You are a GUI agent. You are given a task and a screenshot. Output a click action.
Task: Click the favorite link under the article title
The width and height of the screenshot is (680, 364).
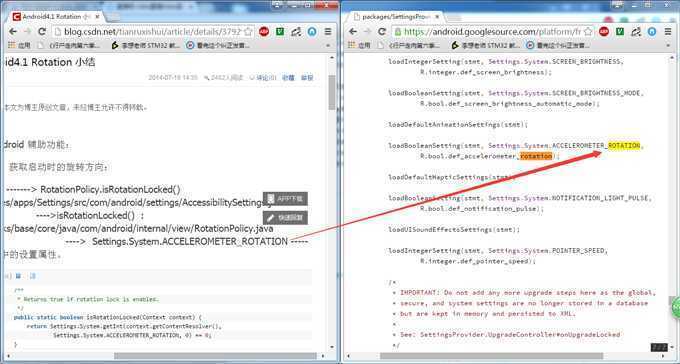click(288, 78)
